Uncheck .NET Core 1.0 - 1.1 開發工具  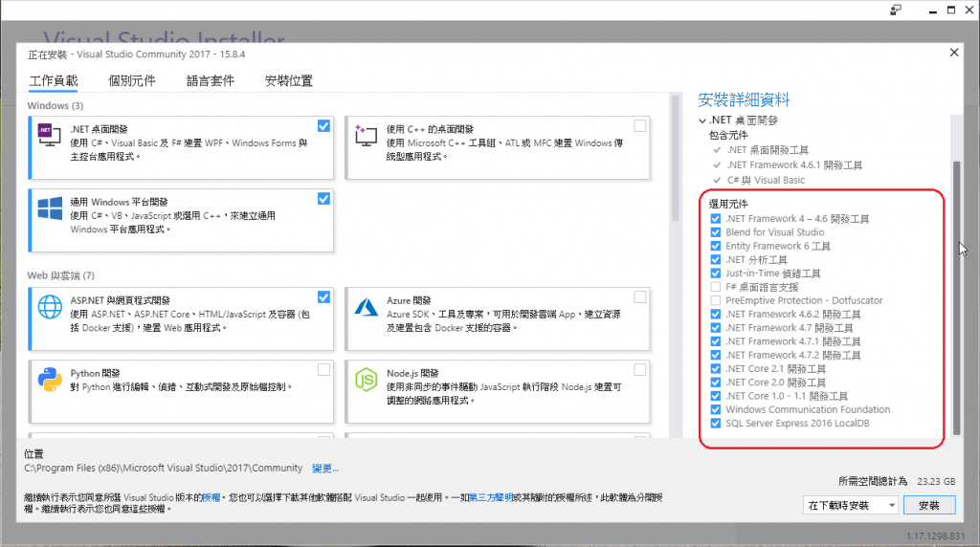(716, 396)
